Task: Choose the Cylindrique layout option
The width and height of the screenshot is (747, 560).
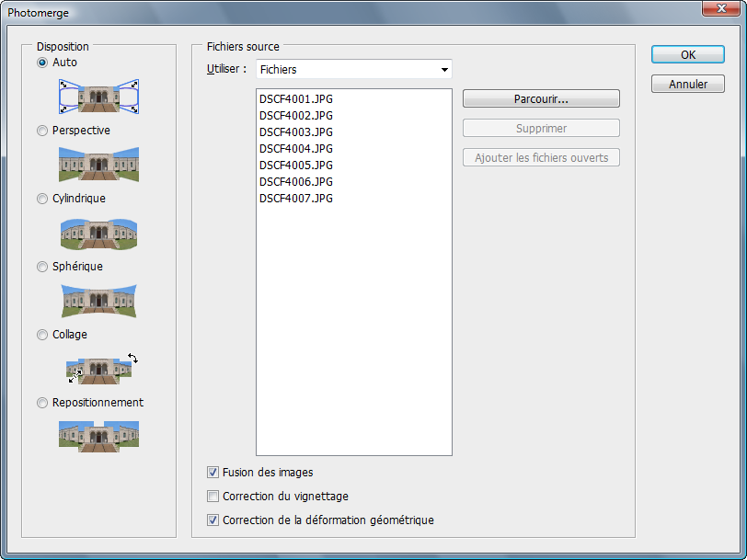Action: pos(42,199)
